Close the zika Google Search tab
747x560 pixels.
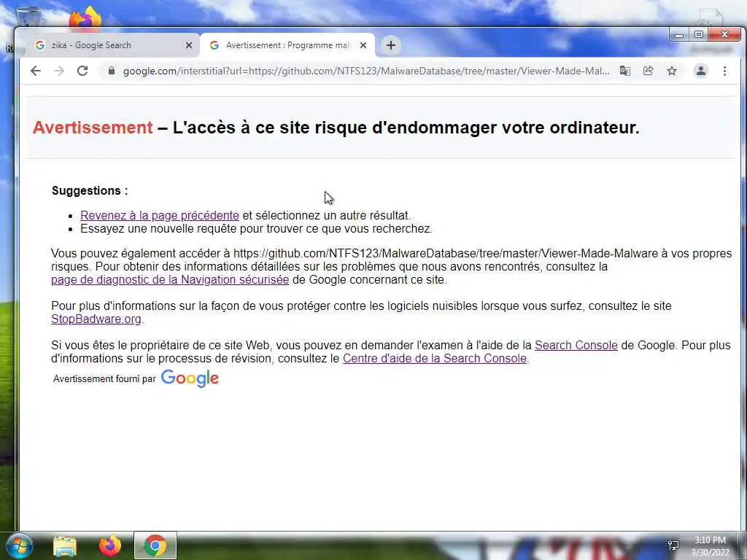(x=189, y=45)
